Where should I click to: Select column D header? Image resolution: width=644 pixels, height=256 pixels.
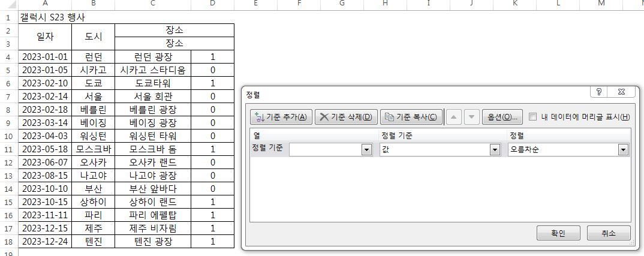(212, 4)
